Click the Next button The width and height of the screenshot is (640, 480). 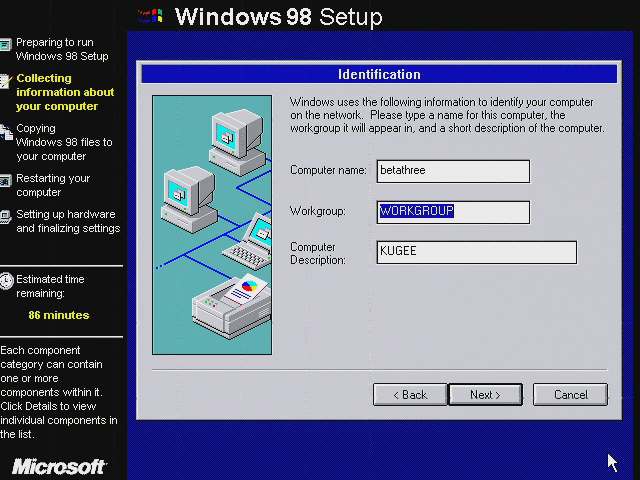point(485,394)
